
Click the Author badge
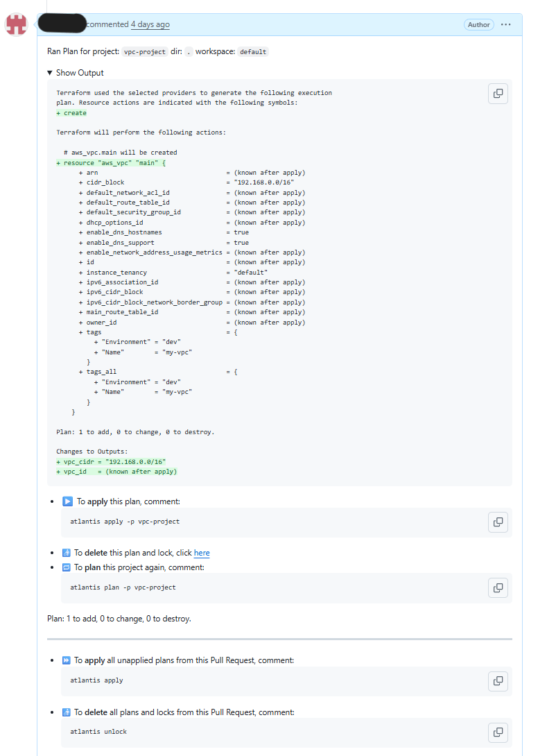click(478, 25)
